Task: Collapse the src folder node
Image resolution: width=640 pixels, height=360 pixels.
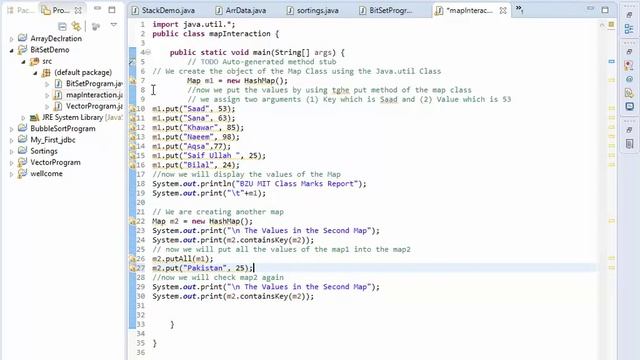Action: click(x=24, y=62)
